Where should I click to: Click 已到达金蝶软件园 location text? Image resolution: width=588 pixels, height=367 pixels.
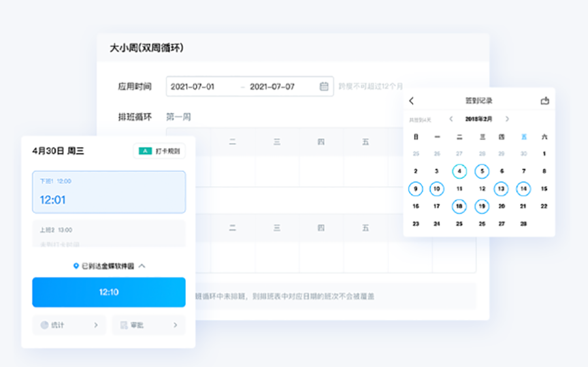pyautogui.click(x=108, y=266)
